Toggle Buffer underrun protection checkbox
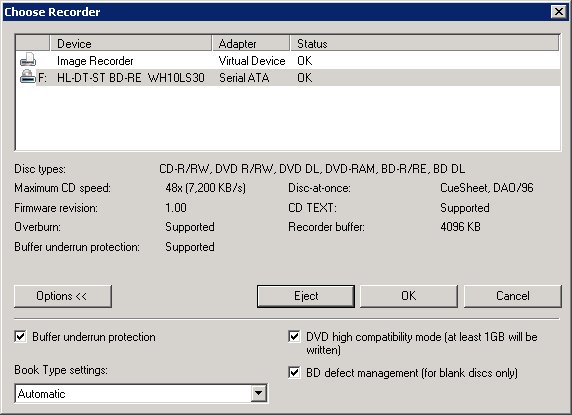This screenshot has width=572, height=415. (20, 336)
